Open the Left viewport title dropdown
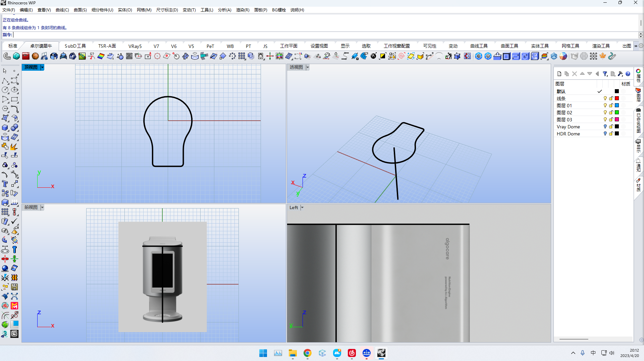Image resolution: width=644 pixels, height=361 pixels. [x=302, y=207]
